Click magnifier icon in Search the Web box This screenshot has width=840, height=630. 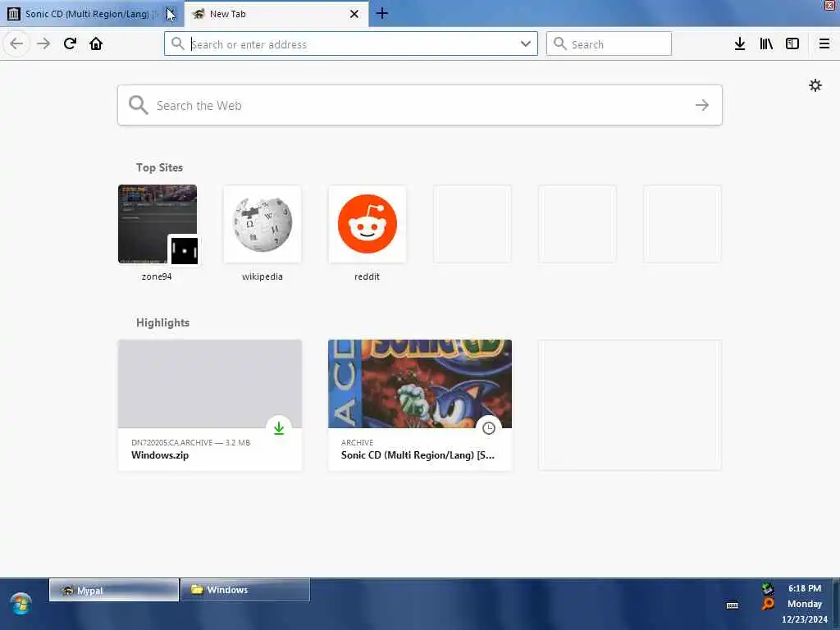(138, 105)
